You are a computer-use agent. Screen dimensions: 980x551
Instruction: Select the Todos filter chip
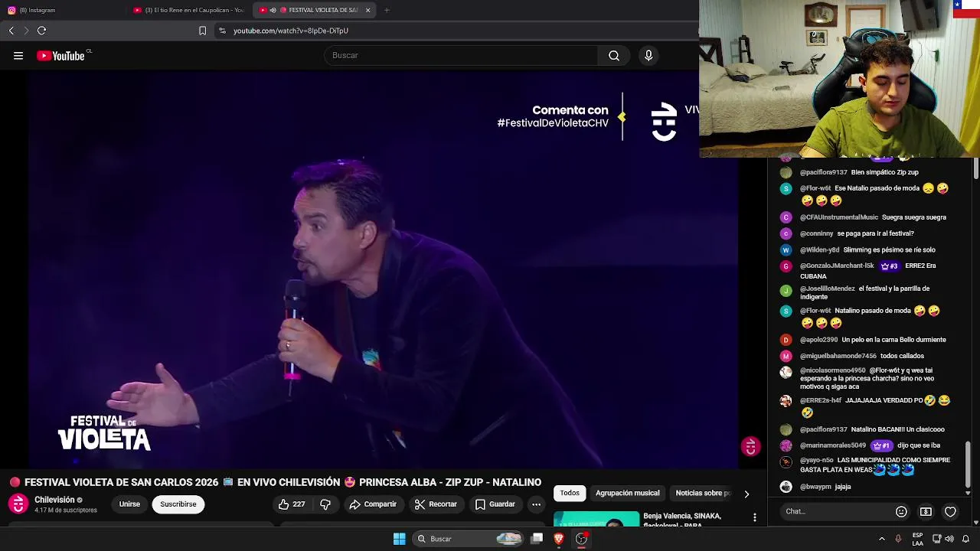[570, 494]
